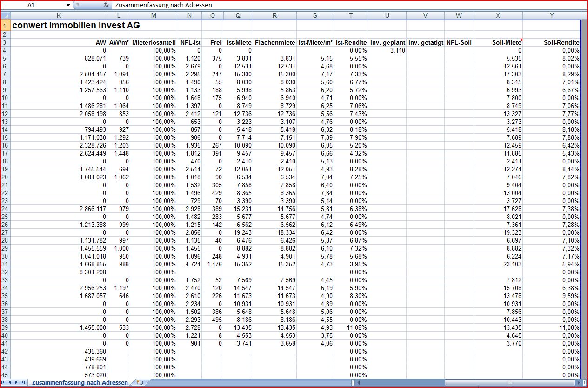Select column M header
Viewport: 588px width, 388px height.
tap(154, 15)
